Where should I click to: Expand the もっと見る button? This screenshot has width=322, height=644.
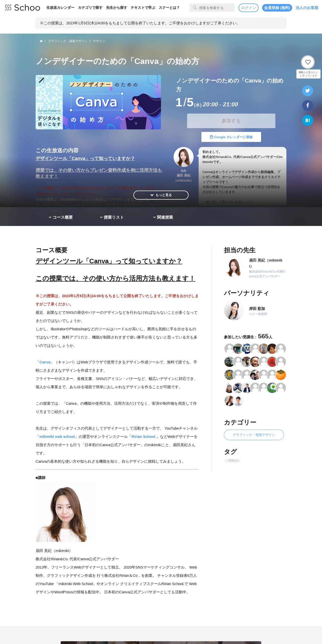tap(161, 195)
